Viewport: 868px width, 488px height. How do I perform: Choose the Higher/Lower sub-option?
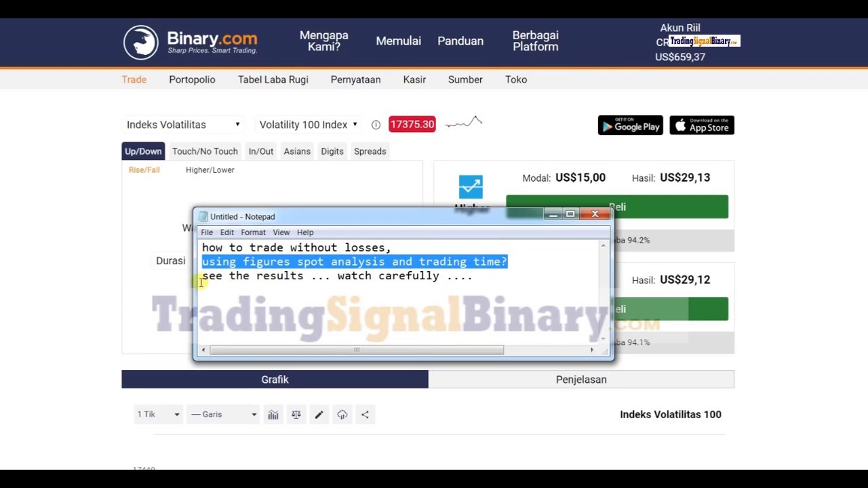210,170
